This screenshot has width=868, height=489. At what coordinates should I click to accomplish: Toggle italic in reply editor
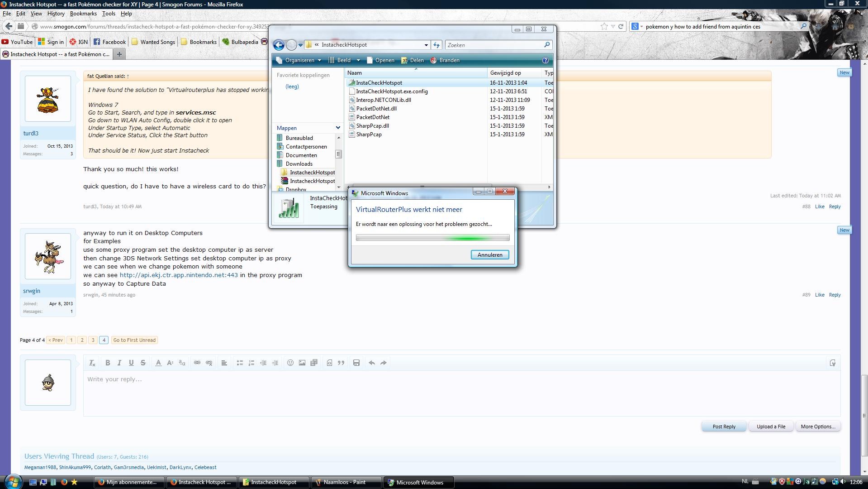119,363
